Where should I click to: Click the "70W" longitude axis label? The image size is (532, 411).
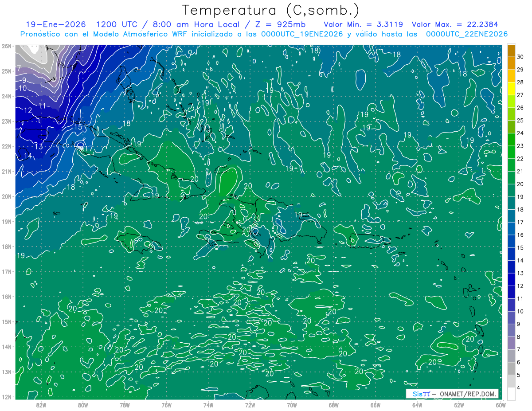tap(292, 405)
